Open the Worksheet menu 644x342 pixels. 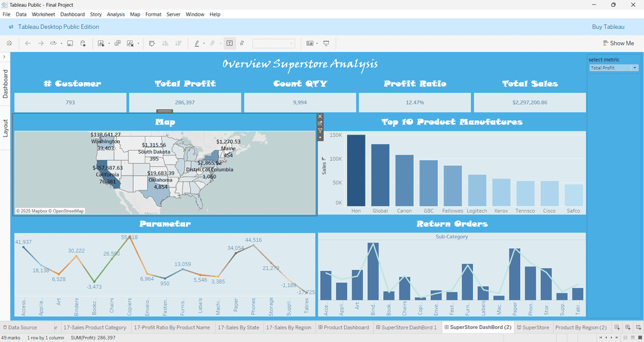pos(43,14)
